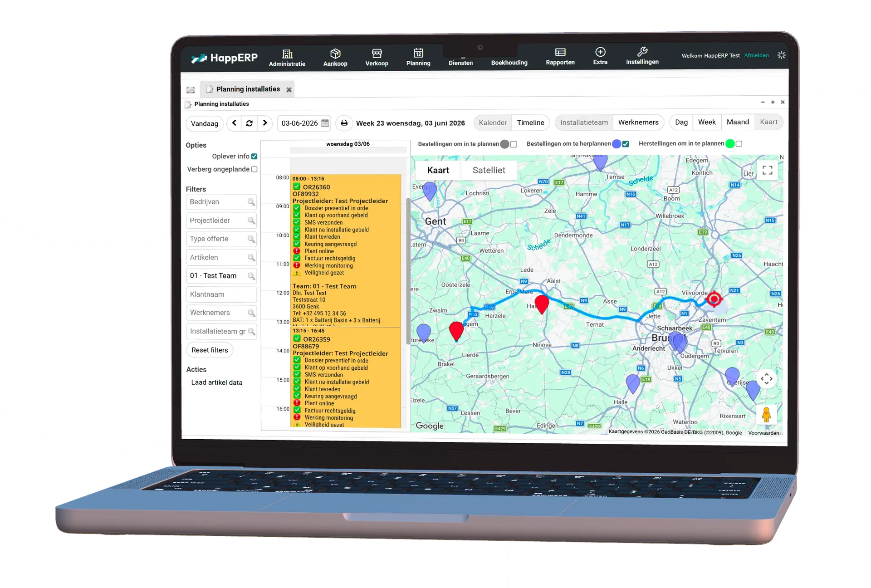Open the Werknemers filter search
The width and height of the screenshot is (871, 588).
[251, 313]
